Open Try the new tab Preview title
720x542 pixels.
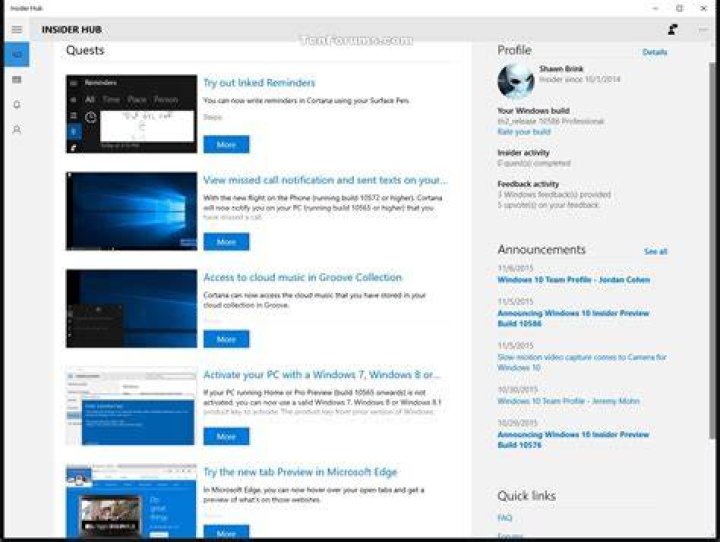[300, 472]
